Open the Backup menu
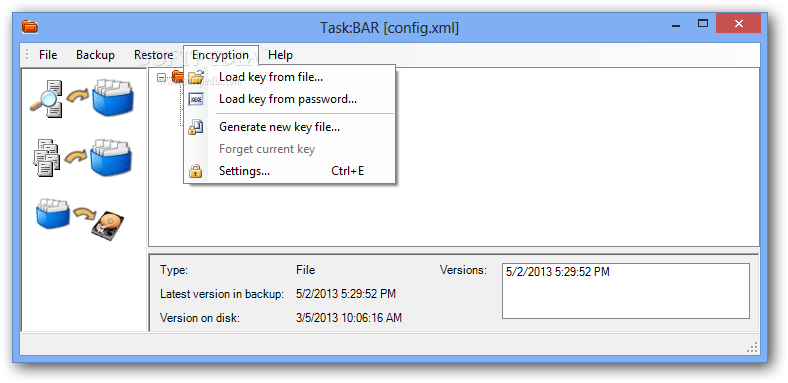The height and width of the screenshot is (383, 788). pyautogui.click(x=95, y=55)
